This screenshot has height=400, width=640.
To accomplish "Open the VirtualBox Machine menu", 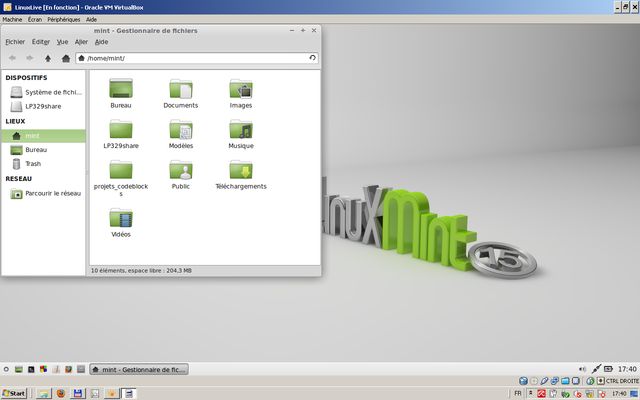I will click(x=12, y=19).
